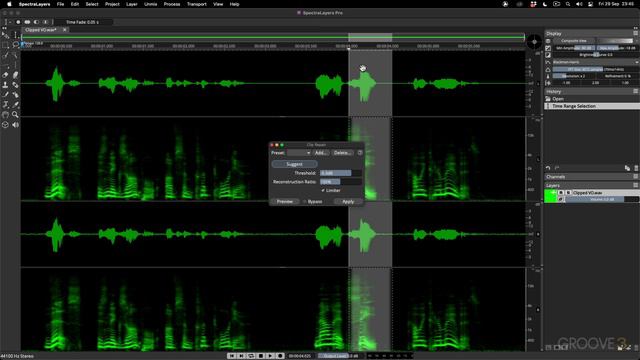
Task: Open the Blackman-Harris window type dropdown
Action: (596, 62)
